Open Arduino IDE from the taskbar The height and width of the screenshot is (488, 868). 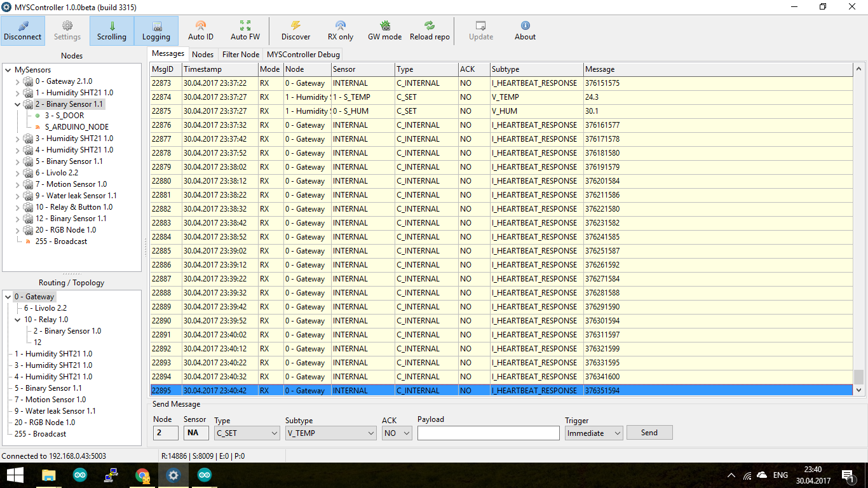click(x=79, y=475)
